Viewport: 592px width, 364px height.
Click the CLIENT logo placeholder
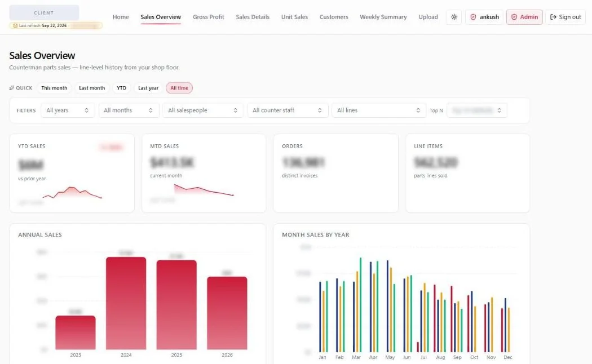pos(44,13)
